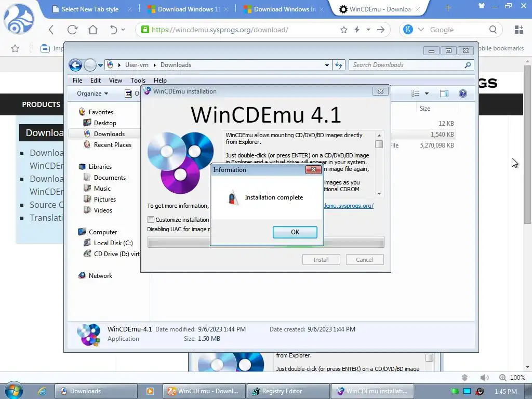Open the Tools menu in Explorer
The width and height of the screenshot is (532, 399).
(x=138, y=81)
